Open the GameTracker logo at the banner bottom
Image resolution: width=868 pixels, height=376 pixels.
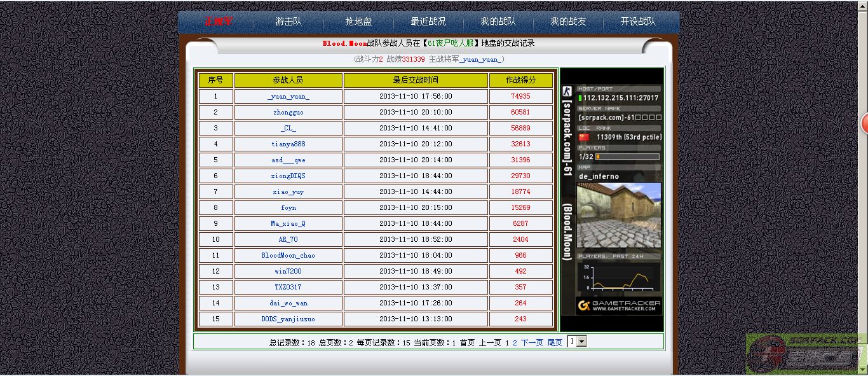point(619,306)
